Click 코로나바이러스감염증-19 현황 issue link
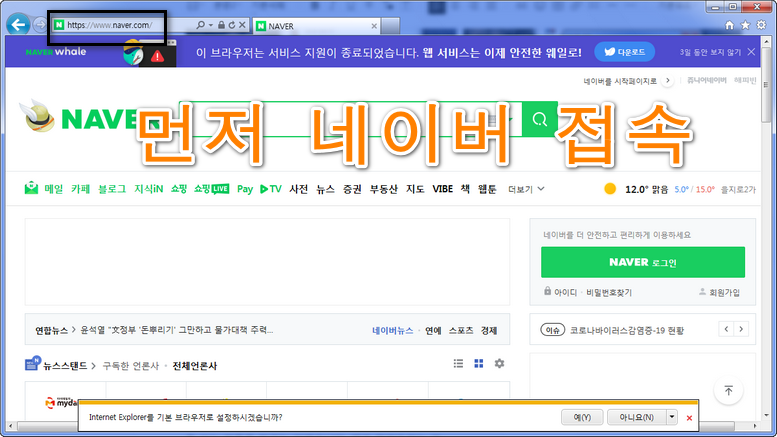This screenshot has width=777, height=437. tap(627, 330)
